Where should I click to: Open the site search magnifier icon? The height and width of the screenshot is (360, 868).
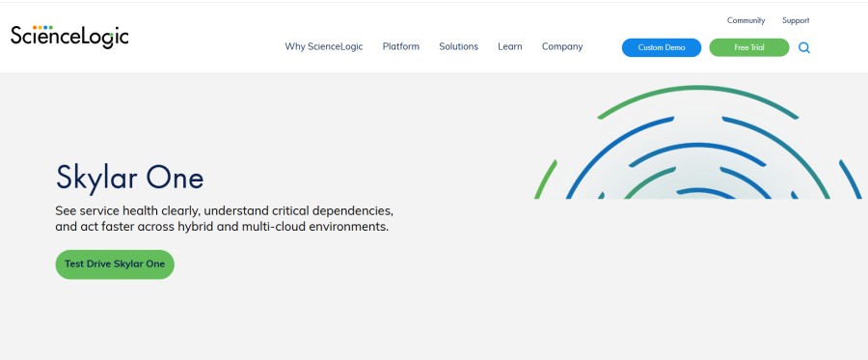pyautogui.click(x=803, y=48)
